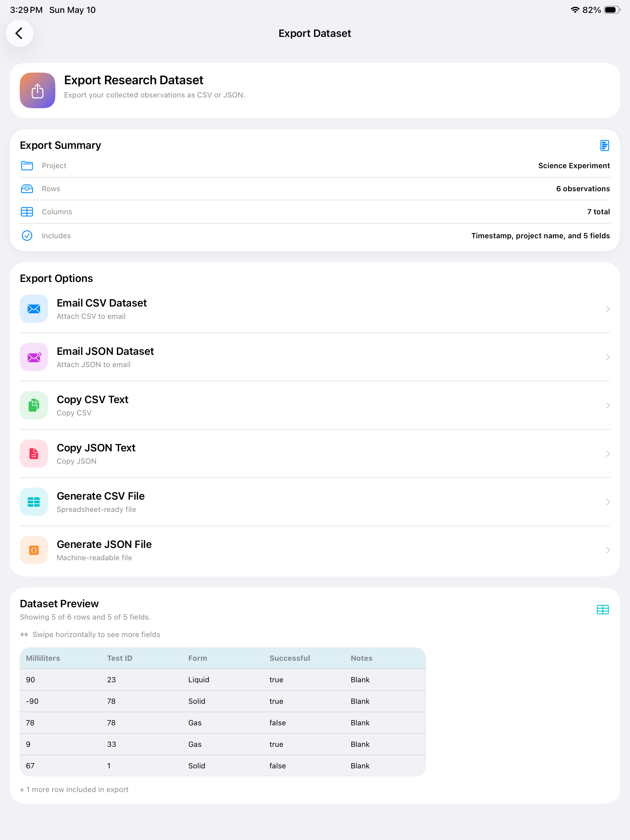Click Test ID 23 cell
The height and width of the screenshot is (840, 630).
coord(111,680)
